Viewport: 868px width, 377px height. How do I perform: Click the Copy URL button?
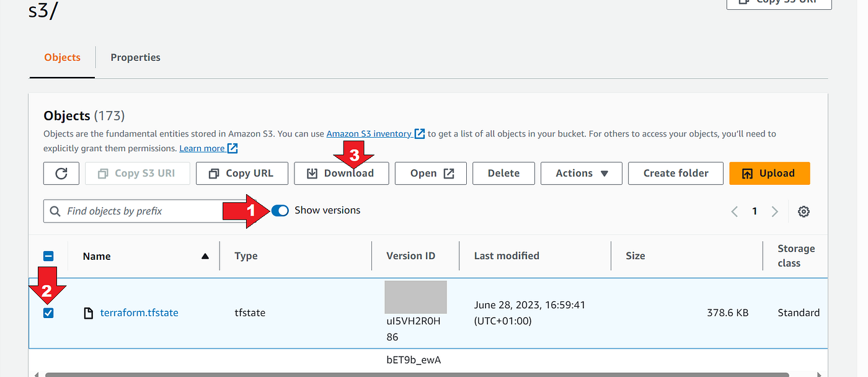pyautogui.click(x=242, y=174)
